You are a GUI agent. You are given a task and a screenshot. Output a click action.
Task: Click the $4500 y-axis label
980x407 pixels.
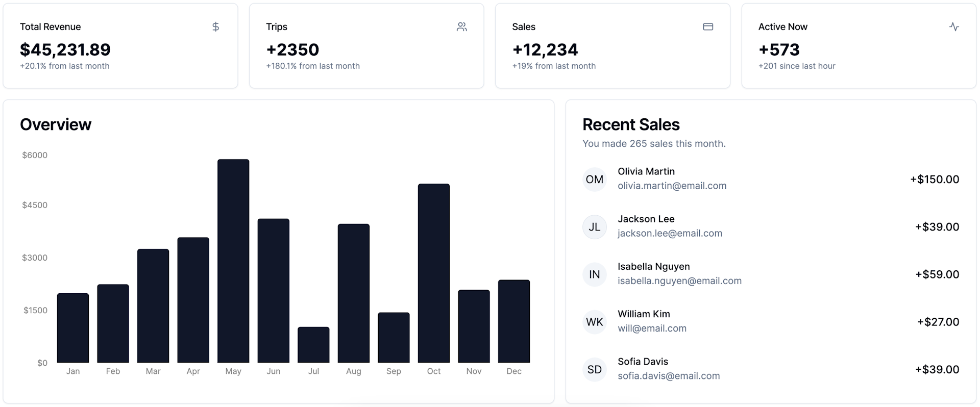pyautogui.click(x=35, y=205)
